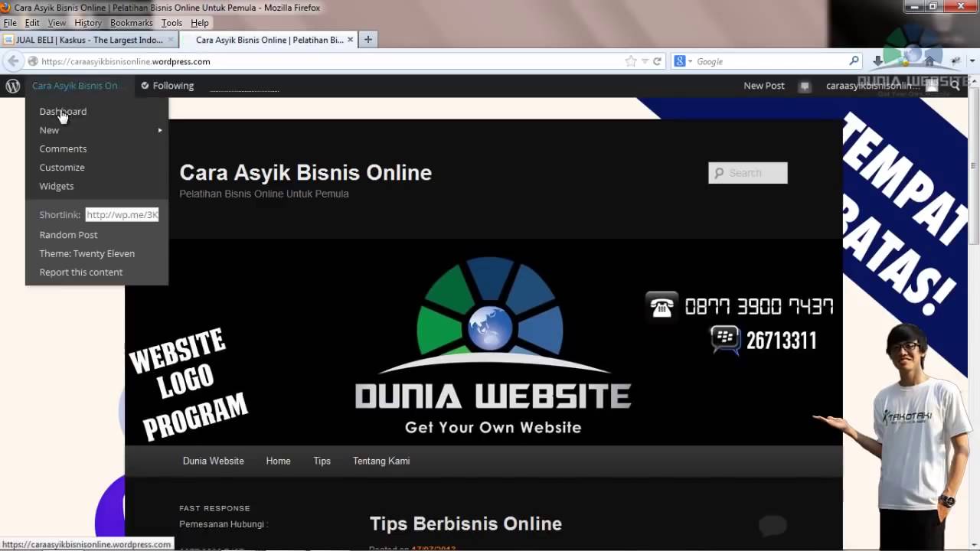
Task: Click the browser Home icon
Action: [929, 61]
